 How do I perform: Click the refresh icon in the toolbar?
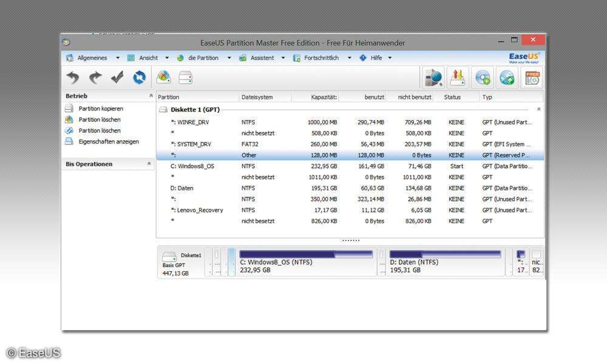(138, 78)
